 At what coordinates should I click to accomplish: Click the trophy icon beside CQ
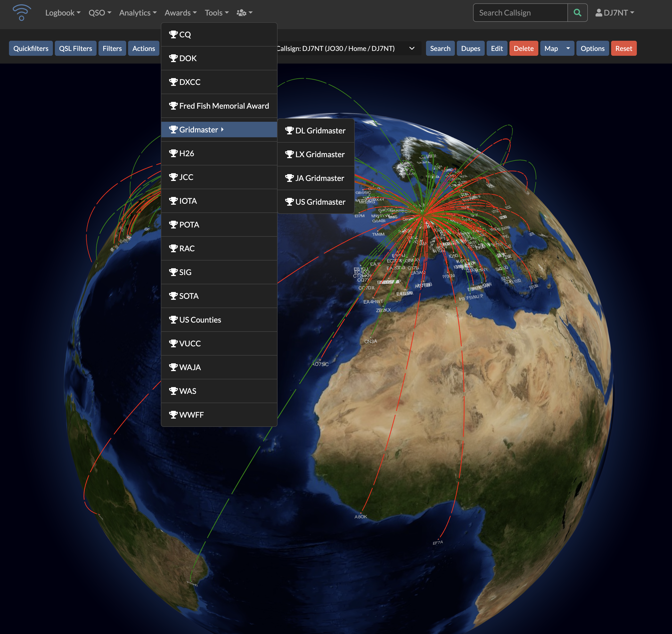173,34
